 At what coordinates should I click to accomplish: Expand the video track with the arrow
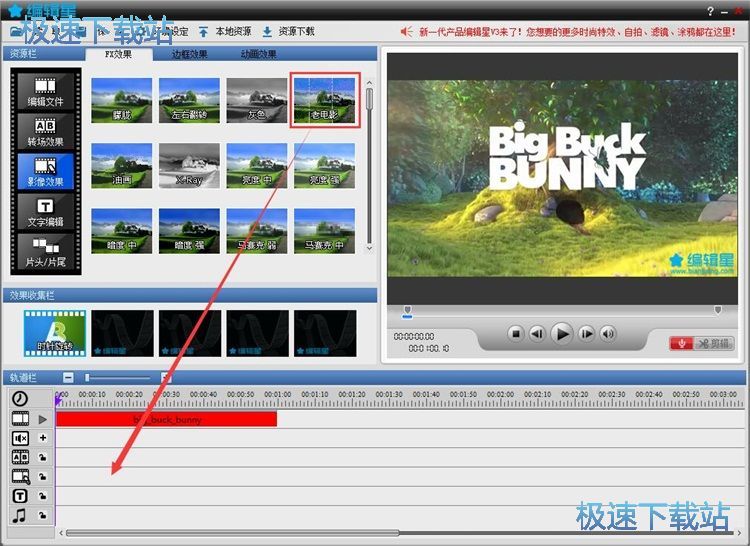43,419
